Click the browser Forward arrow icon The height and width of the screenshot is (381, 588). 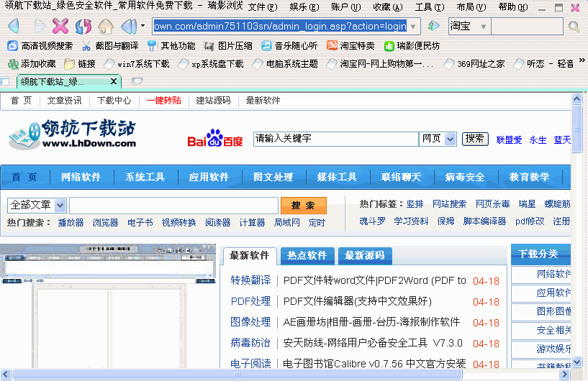(39, 26)
